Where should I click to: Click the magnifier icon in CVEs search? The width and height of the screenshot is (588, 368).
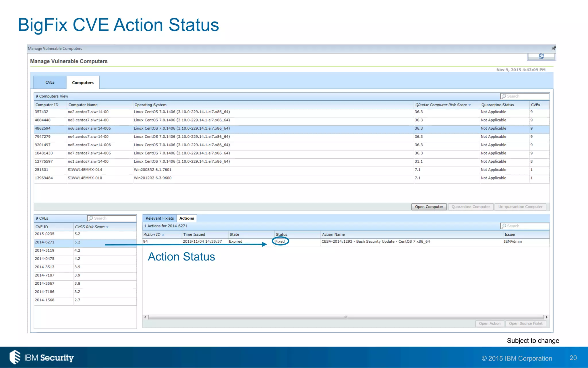click(x=91, y=218)
